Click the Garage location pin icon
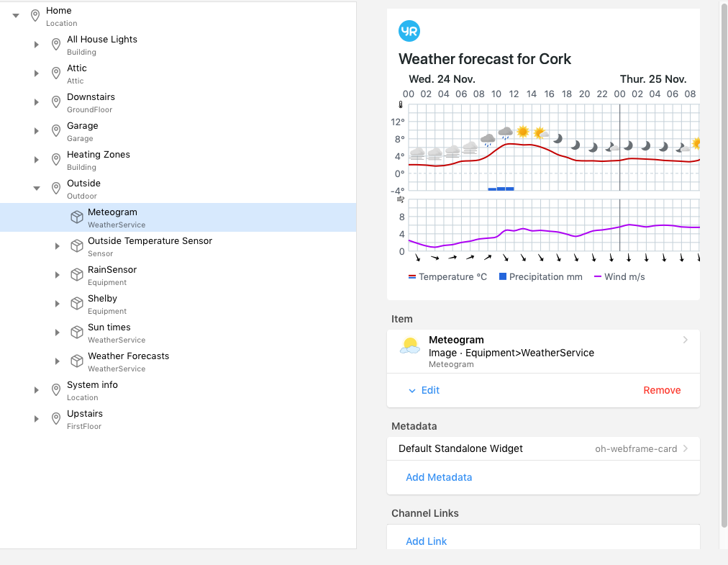The height and width of the screenshot is (565, 728). point(56,131)
